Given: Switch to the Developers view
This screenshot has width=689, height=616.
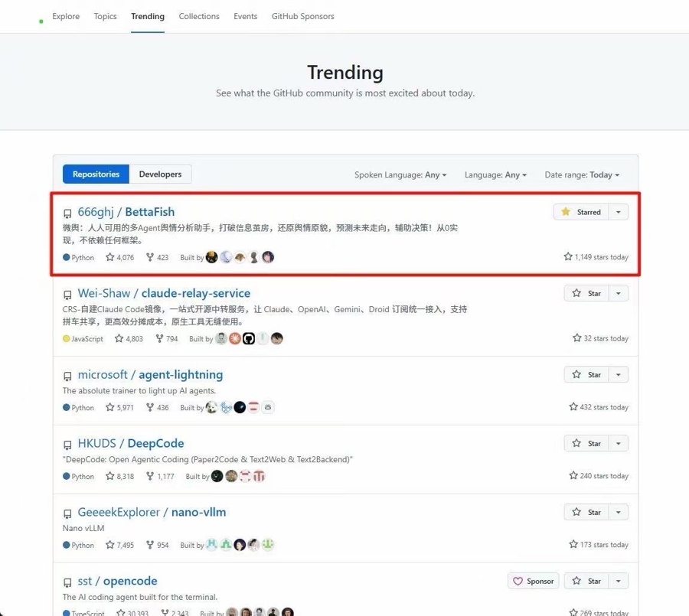Looking at the screenshot, I should coord(160,174).
